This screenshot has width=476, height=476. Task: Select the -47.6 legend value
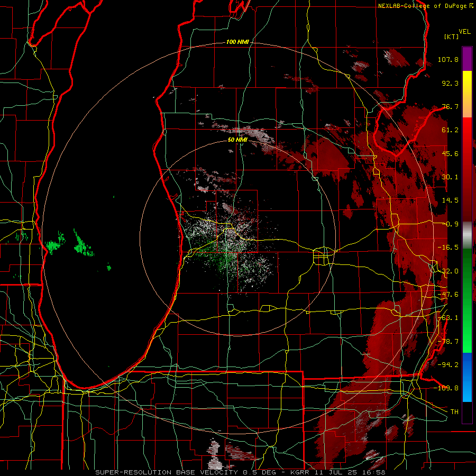pyautogui.click(x=448, y=295)
